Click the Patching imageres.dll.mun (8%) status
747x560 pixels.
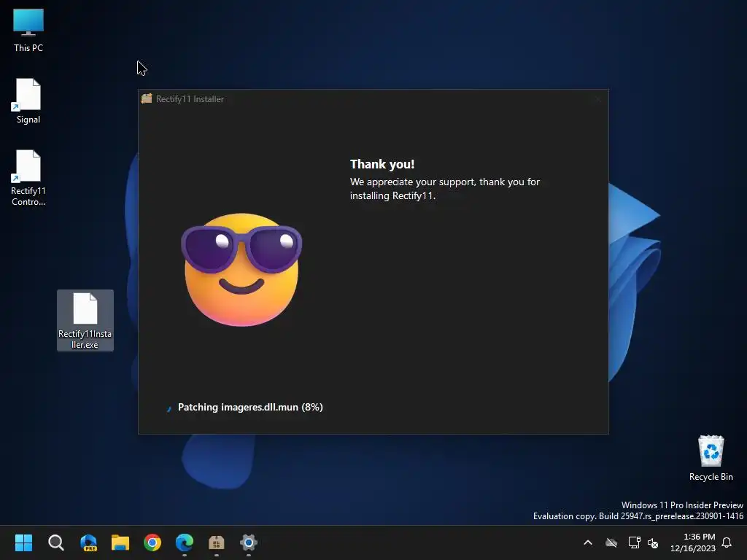pyautogui.click(x=250, y=407)
